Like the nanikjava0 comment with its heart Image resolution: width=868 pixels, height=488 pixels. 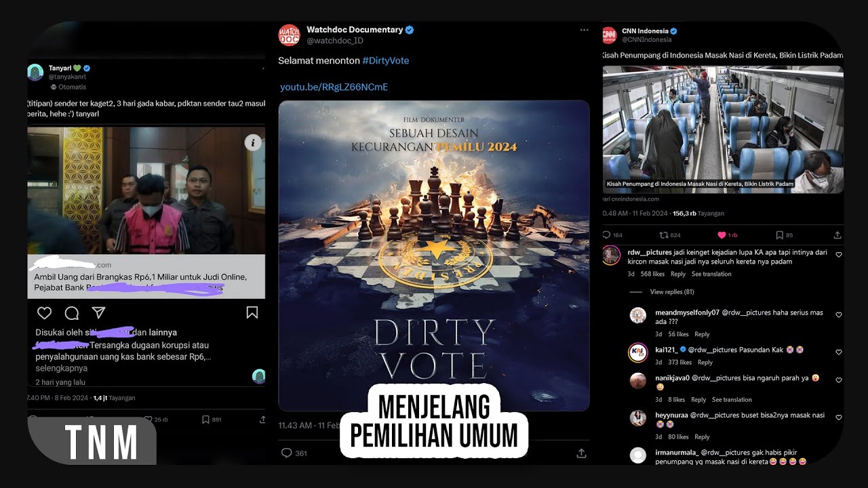coord(839,380)
